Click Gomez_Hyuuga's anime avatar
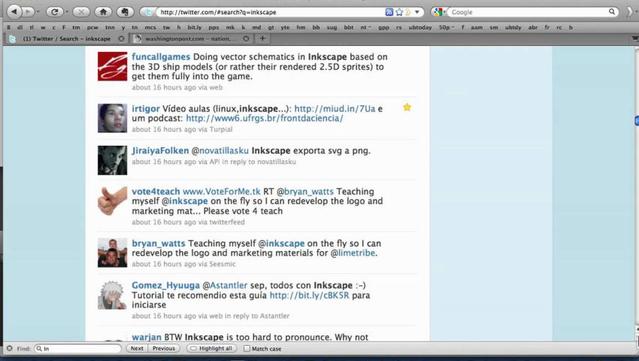The image size is (639, 361). 112,295
